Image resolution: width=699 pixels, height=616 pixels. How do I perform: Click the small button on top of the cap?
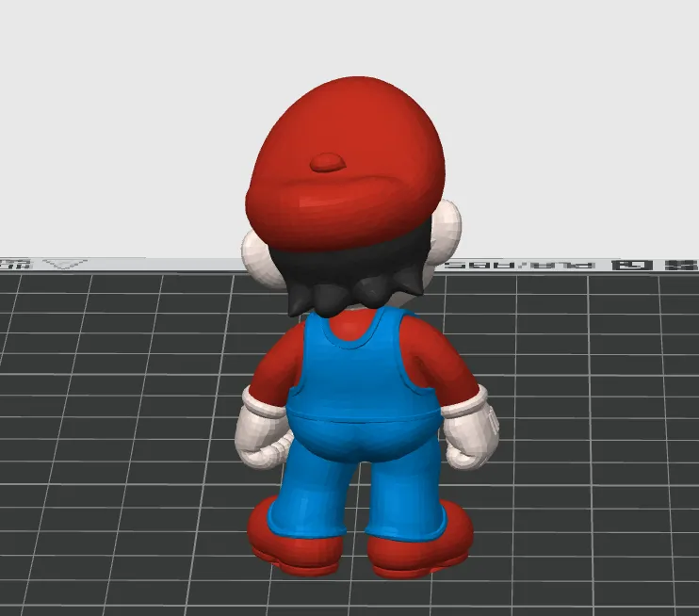328,162
